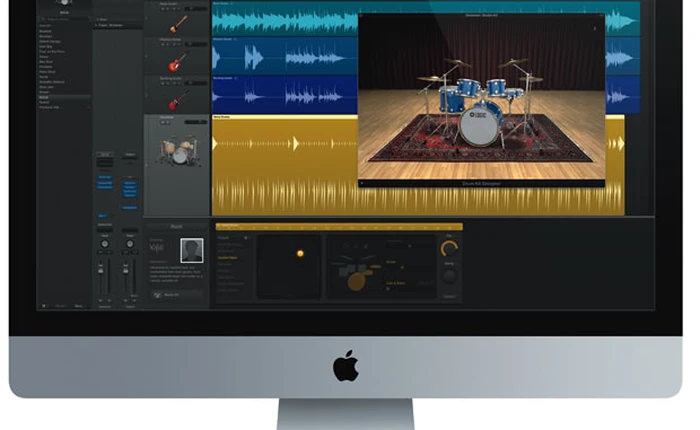
Task: Click the bass drum in Drum Kit Designer
Action: 477,126
